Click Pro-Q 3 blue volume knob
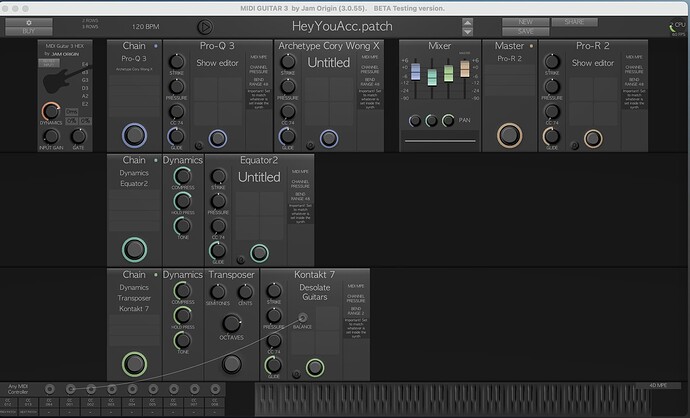 218,139
